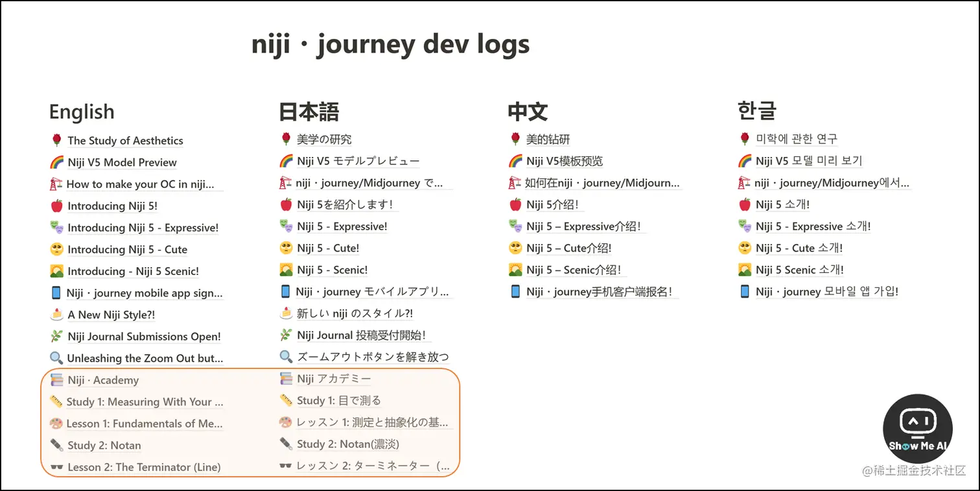Click the apple icon beside "Niji 5介绍!"
Screen dimensions: 980x491
515,204
